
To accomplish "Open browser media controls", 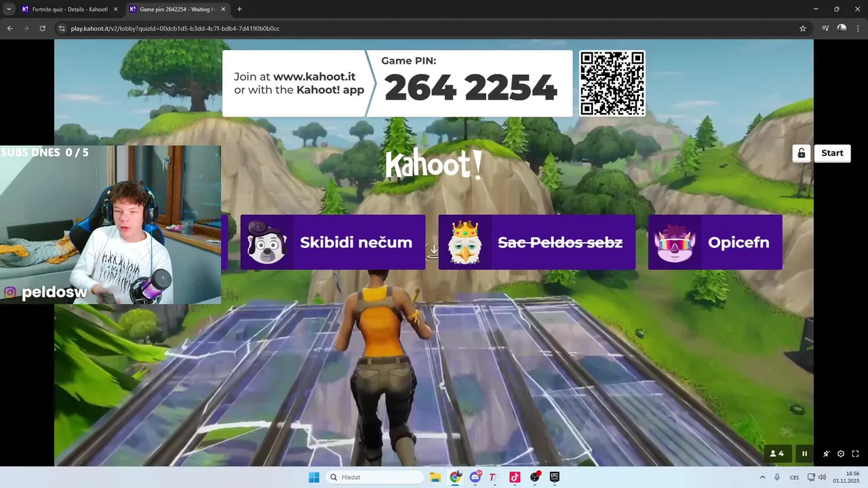I will [825, 28].
